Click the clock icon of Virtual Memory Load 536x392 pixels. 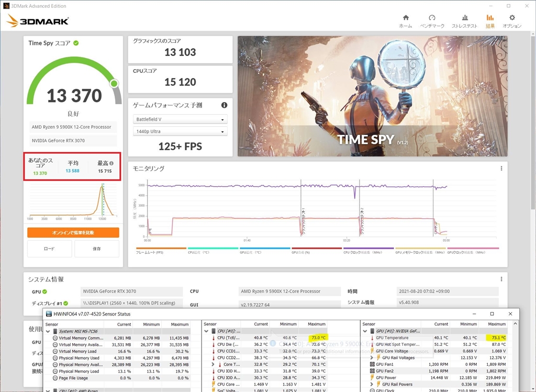pyautogui.click(x=55, y=351)
